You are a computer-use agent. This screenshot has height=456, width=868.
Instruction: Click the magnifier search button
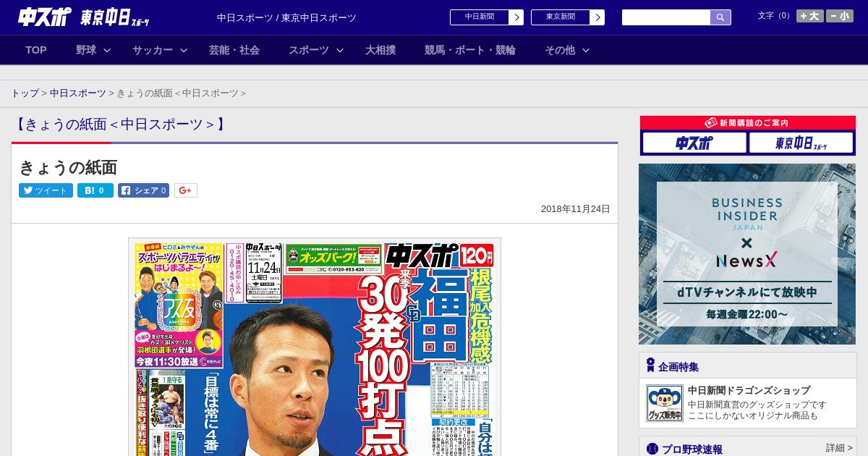[720, 17]
